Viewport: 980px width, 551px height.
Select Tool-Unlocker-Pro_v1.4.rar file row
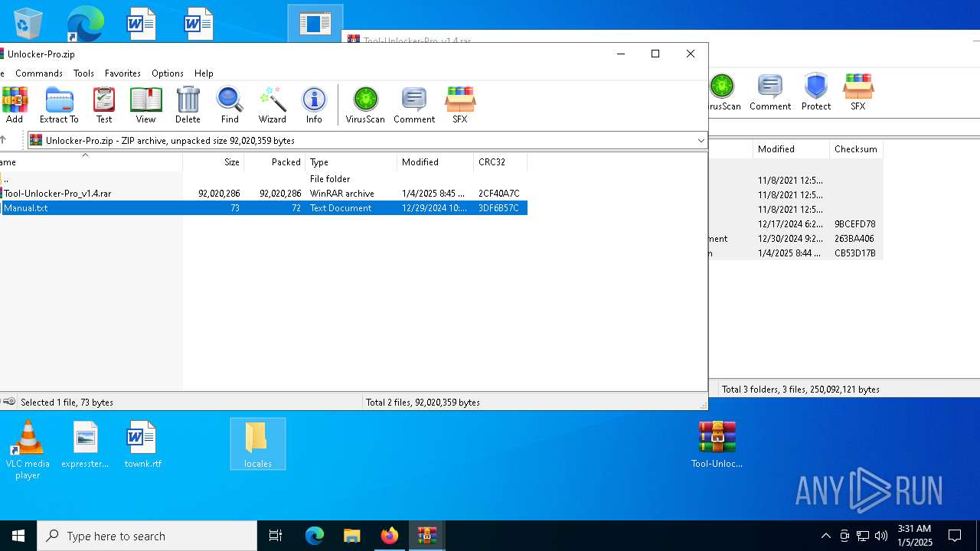tap(263, 194)
